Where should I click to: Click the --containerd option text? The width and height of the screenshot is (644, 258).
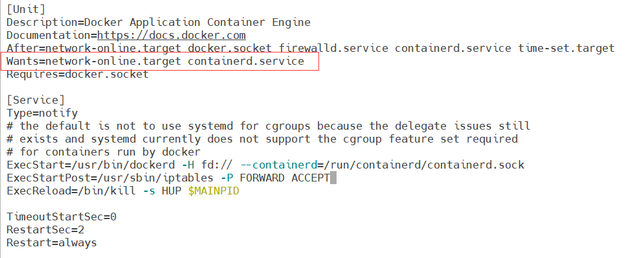coord(278,165)
